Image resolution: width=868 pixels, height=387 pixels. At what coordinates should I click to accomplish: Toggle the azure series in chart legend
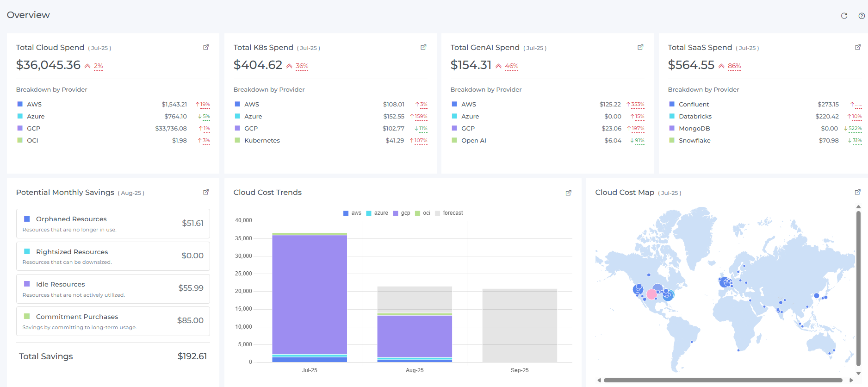[377, 213]
